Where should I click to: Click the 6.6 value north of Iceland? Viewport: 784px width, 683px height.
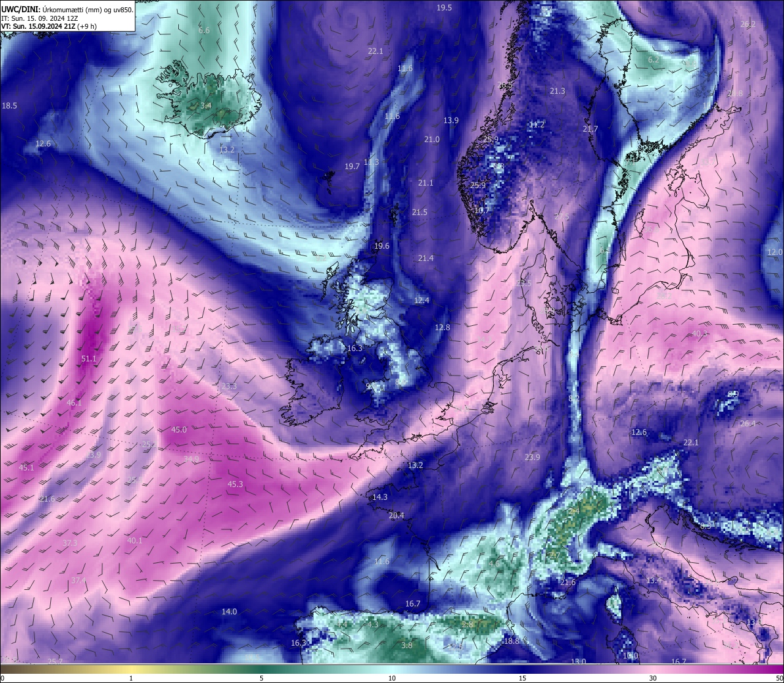pos(204,30)
